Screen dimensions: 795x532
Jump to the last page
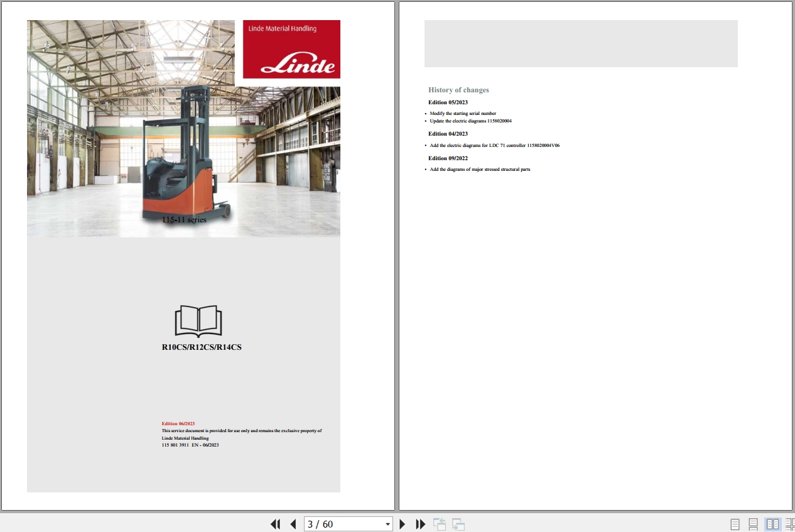tap(420, 524)
